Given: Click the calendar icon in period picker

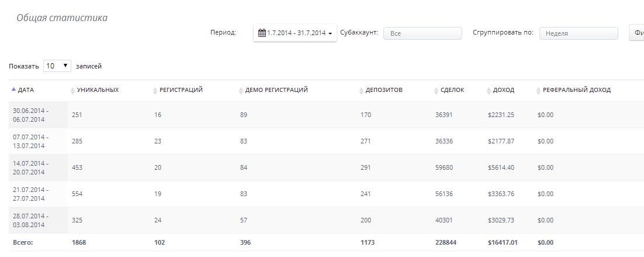Looking at the screenshot, I should click(262, 33).
